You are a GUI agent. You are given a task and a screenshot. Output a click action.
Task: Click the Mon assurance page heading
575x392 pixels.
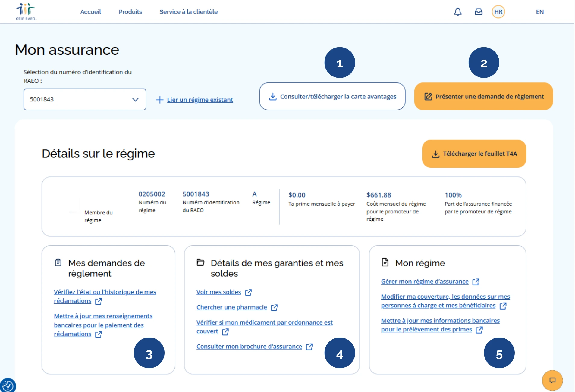point(67,50)
